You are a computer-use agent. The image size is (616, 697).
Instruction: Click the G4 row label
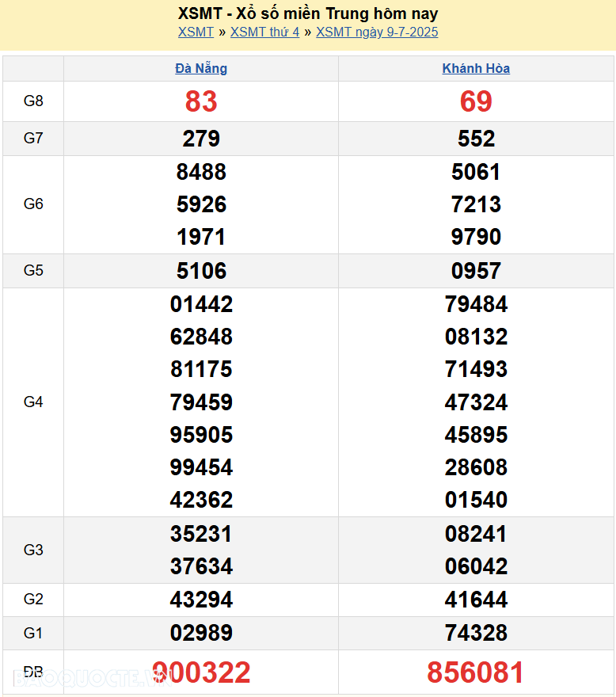[33, 402]
